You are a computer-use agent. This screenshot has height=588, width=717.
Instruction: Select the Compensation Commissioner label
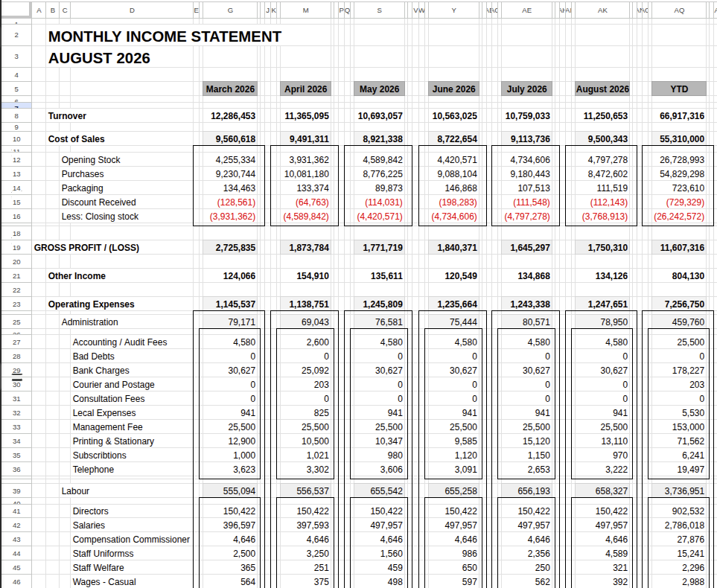tap(131, 540)
